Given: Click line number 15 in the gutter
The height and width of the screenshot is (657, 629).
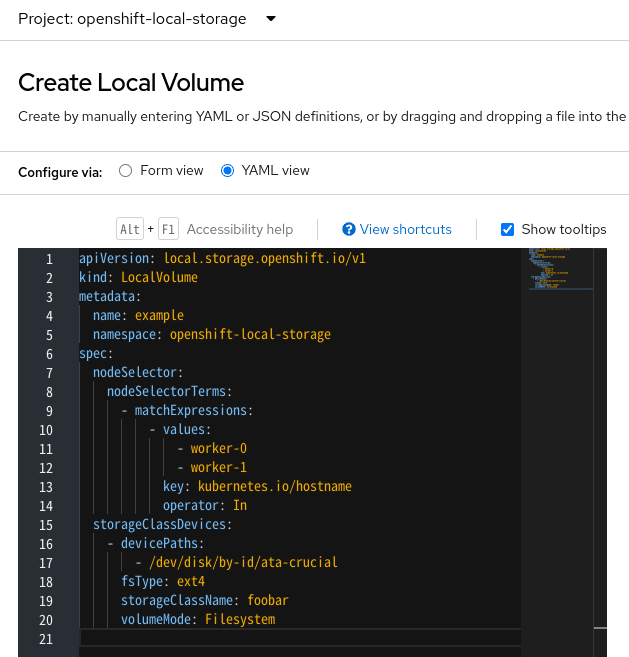Looking at the screenshot, I should [46, 525].
